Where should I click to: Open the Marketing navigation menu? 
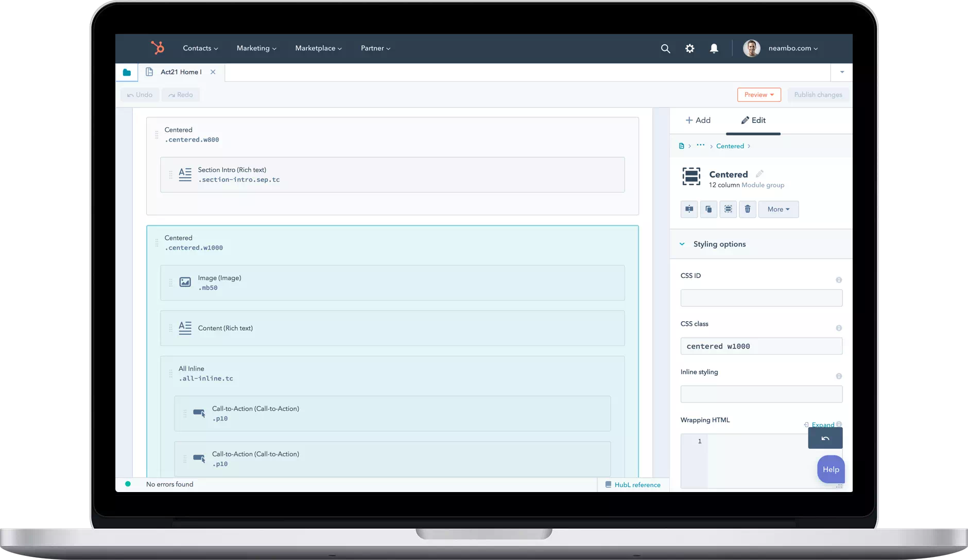256,48
